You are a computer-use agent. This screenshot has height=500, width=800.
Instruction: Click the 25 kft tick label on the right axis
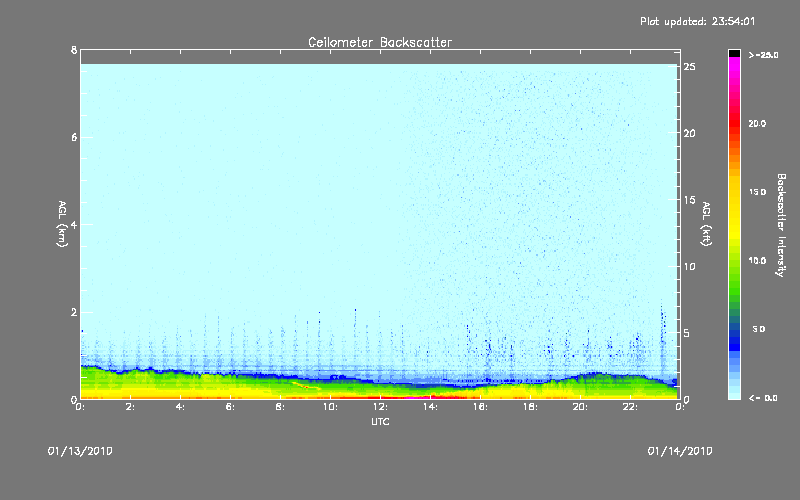(x=689, y=67)
